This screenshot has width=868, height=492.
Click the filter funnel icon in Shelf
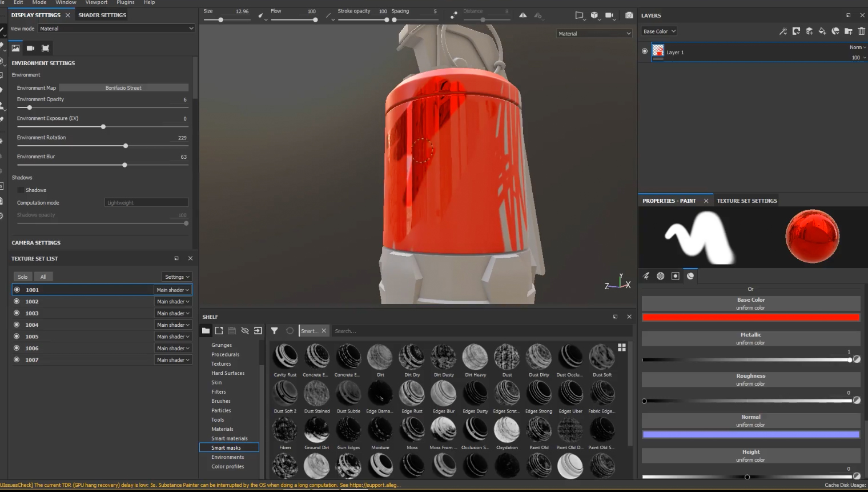tap(274, 331)
